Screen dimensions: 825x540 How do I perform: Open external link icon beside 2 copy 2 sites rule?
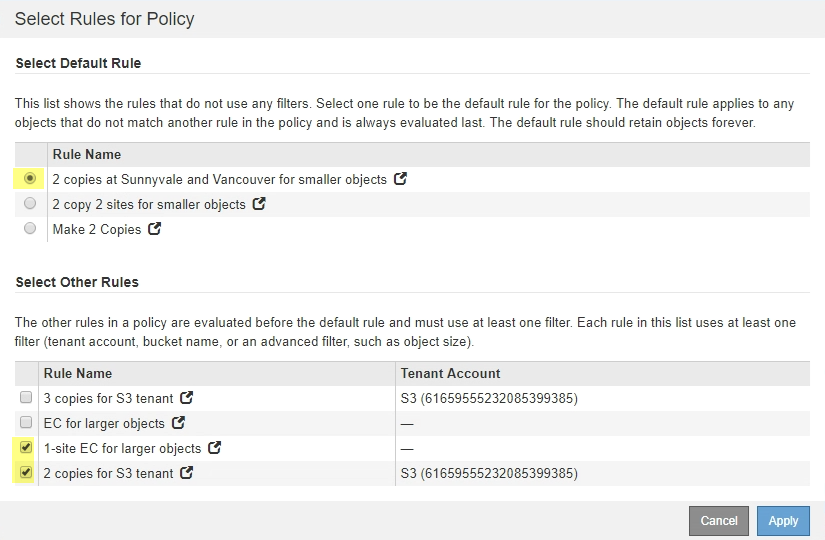click(x=260, y=204)
